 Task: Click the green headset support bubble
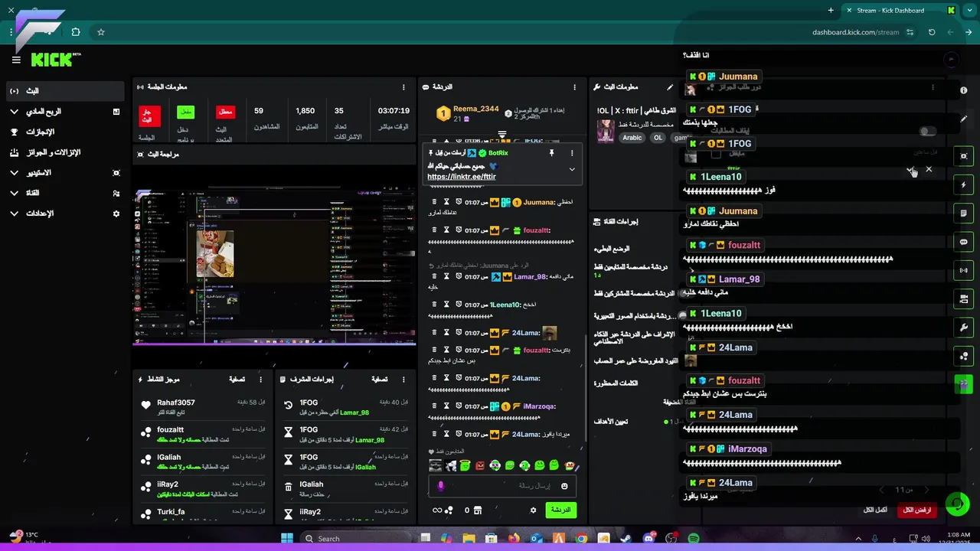coord(957,504)
